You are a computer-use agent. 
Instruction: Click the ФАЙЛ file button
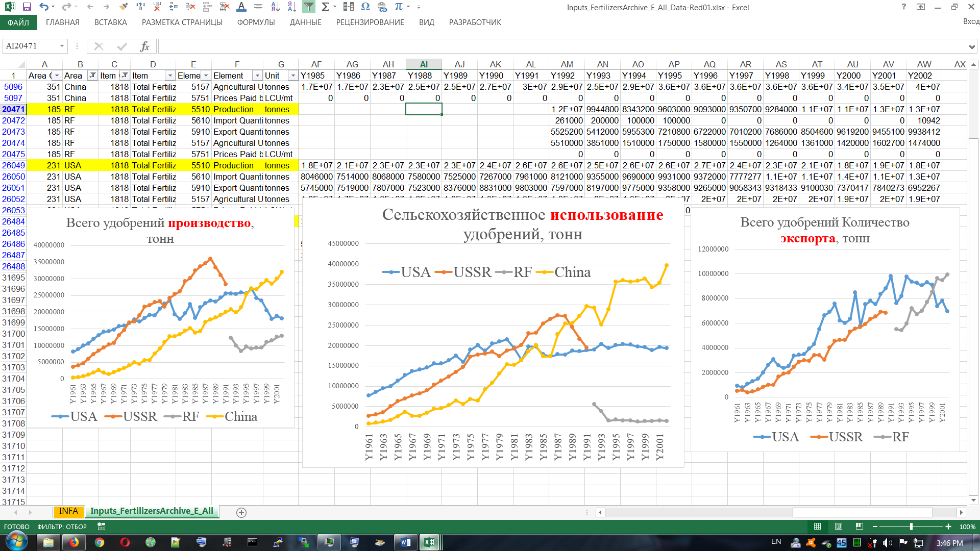click(x=18, y=22)
